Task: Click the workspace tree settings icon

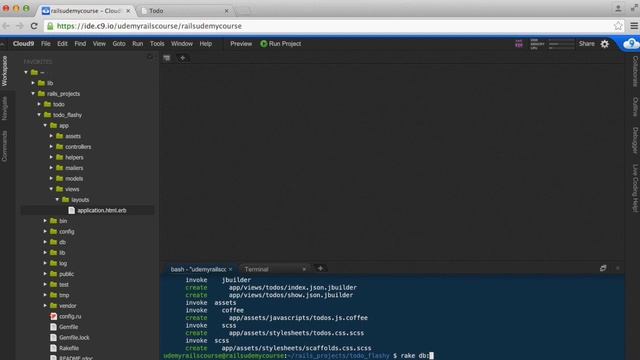Action: 149,58
